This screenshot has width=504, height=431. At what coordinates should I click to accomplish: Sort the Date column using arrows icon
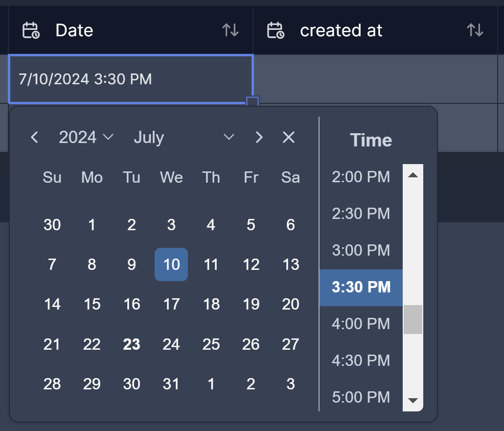click(x=230, y=30)
